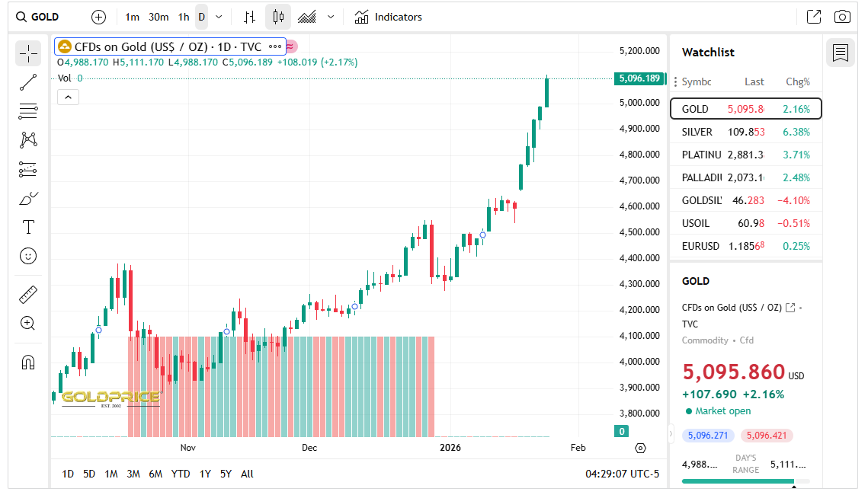Toggle the magnet snap mode

tap(28, 362)
